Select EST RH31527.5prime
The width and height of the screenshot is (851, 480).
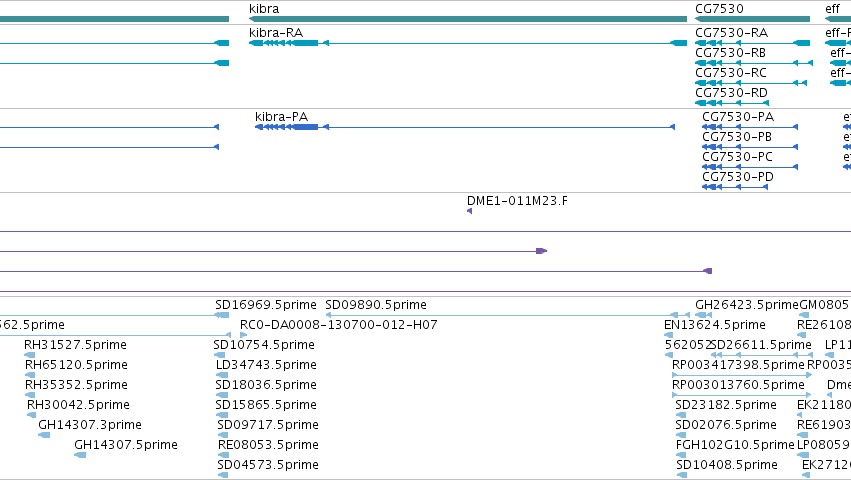75,345
